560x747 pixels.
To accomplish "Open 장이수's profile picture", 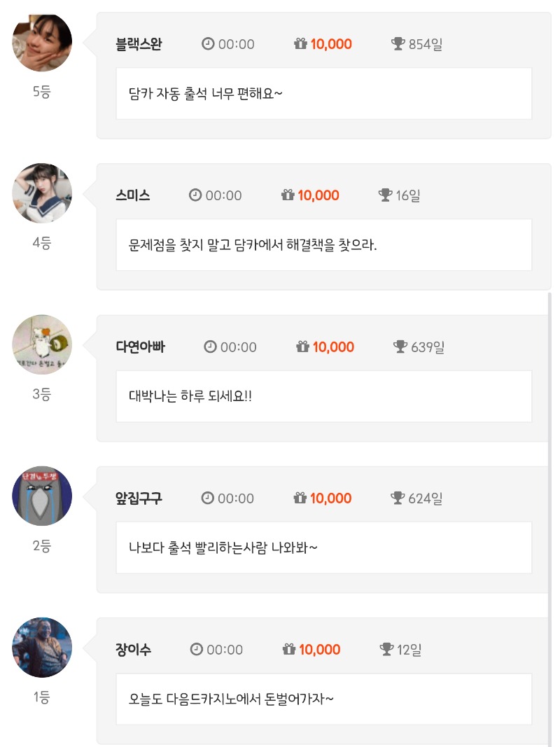I will 42,647.
